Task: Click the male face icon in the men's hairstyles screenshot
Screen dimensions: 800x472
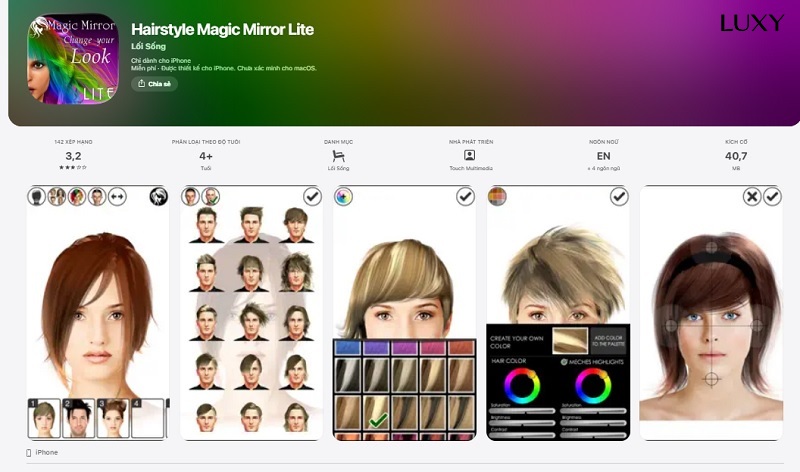Action: click(190, 196)
